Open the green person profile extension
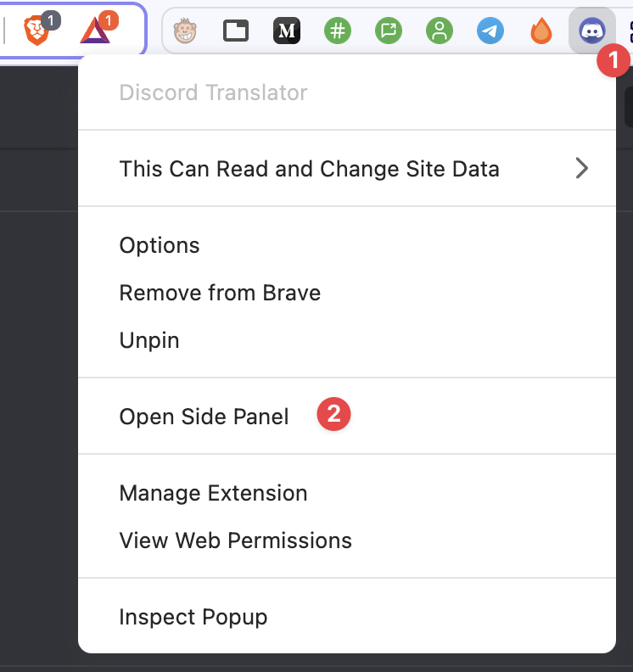 (440, 31)
